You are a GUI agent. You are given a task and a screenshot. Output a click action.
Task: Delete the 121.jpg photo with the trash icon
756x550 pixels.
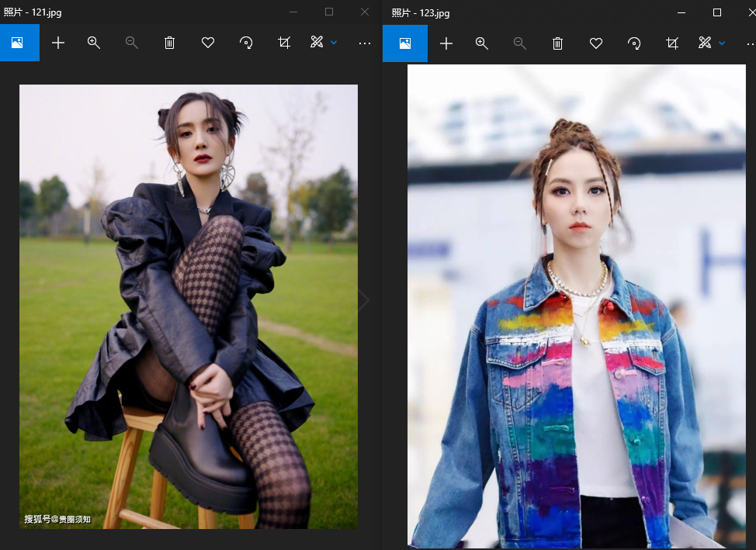170,43
